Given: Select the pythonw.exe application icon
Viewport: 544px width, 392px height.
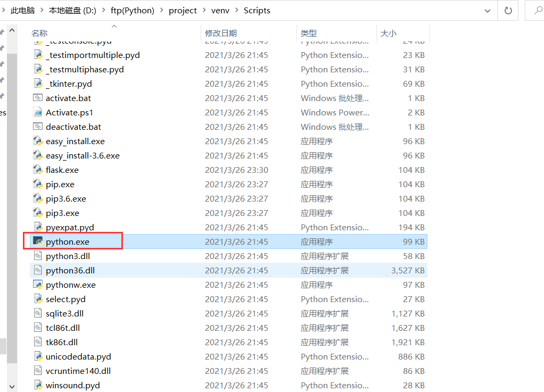Looking at the screenshot, I should 38,285.
